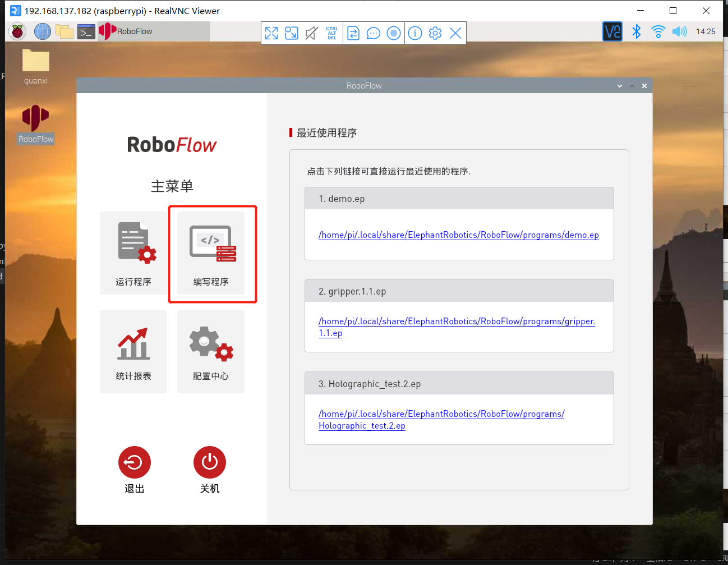Open the Run Program (运行程序) tile

133,253
